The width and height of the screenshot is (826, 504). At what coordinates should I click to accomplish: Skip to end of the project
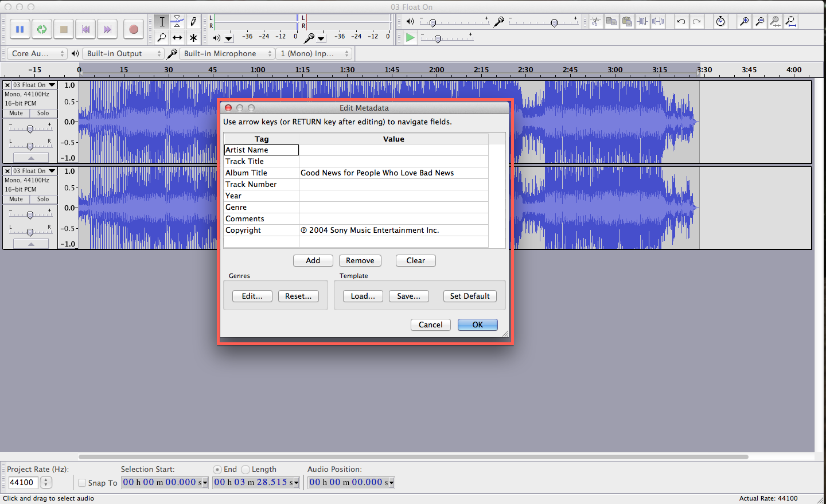click(107, 29)
